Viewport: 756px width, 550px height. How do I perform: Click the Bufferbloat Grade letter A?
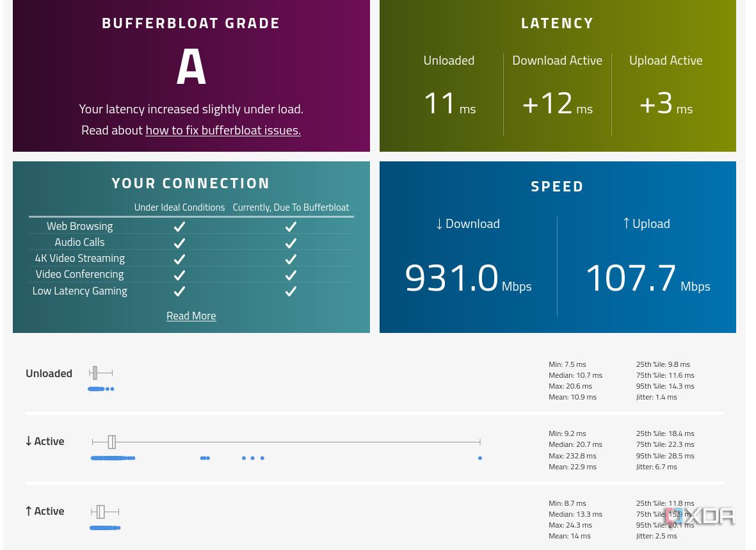191,67
